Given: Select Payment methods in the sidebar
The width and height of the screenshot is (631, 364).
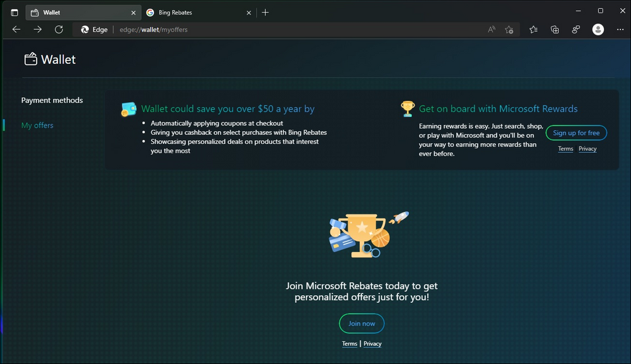Looking at the screenshot, I should (52, 100).
